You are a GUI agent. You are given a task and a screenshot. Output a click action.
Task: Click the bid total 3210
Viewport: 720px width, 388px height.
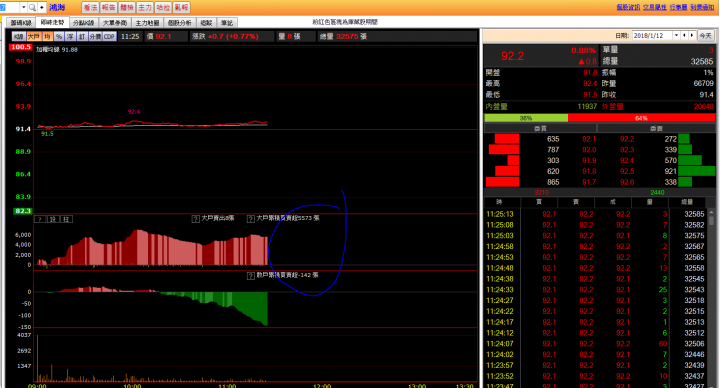click(x=541, y=192)
